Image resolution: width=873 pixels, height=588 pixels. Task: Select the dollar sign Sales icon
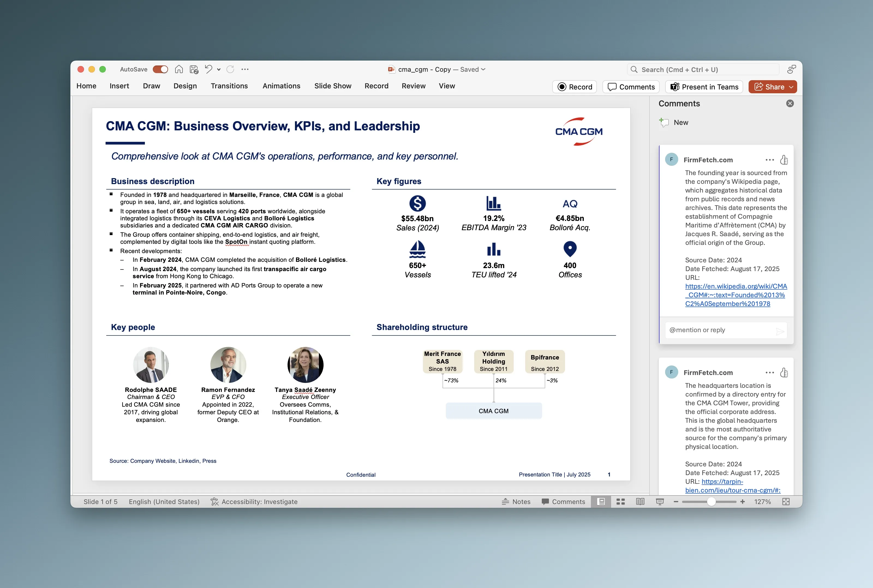coord(417,204)
